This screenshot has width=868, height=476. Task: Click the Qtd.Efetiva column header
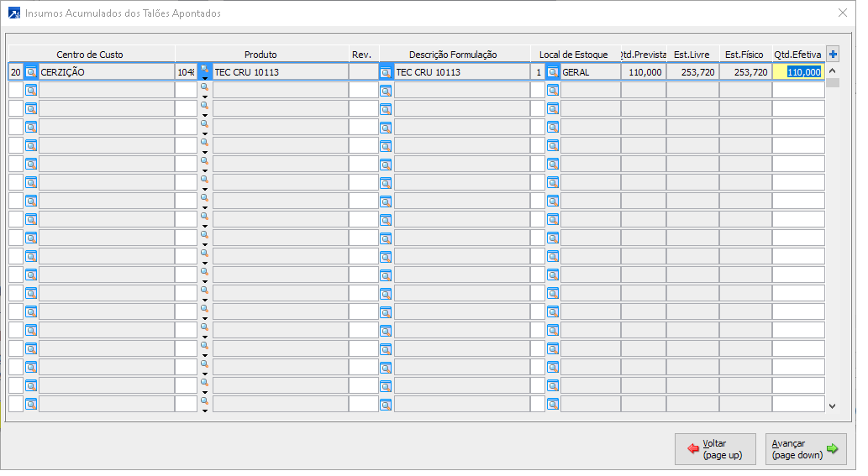point(797,55)
